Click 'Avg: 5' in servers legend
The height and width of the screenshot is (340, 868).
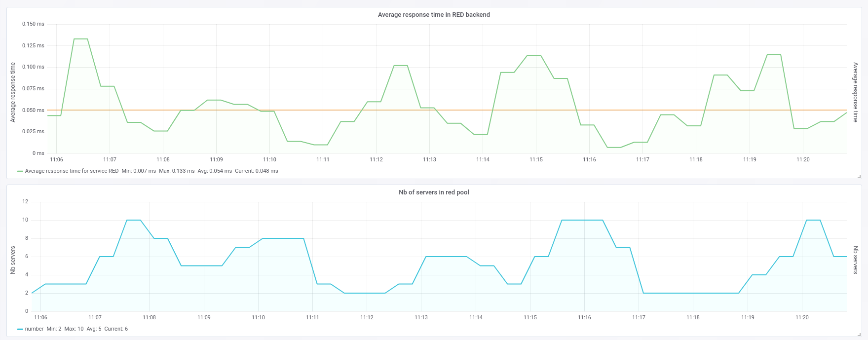pyautogui.click(x=94, y=329)
